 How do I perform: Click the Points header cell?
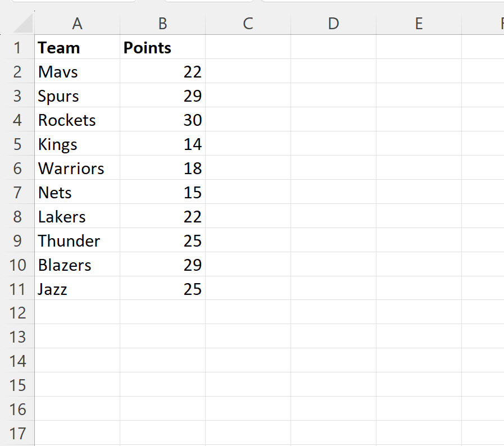coord(162,48)
